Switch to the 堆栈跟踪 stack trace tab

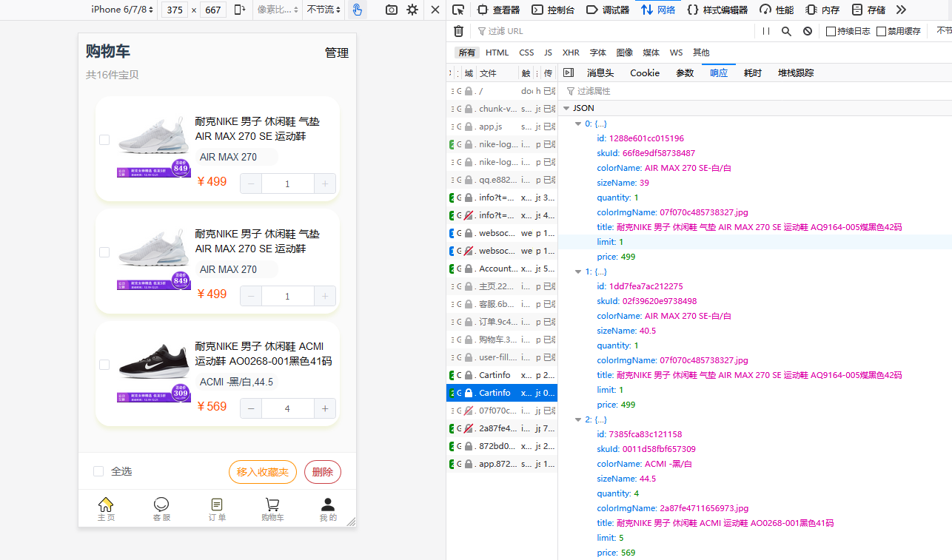[796, 72]
